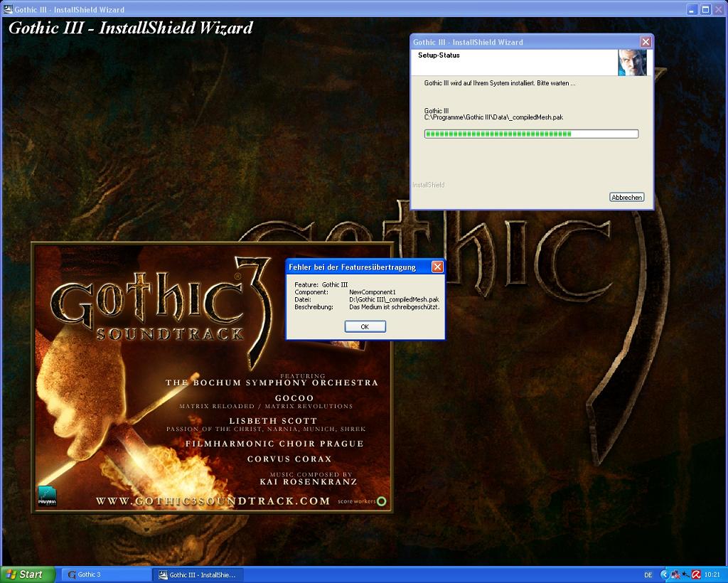The image size is (728, 583).
Task: Click 'THE BOCHUM SYMPHONY ORCHESTRA' banner text
Action: [x=272, y=383]
